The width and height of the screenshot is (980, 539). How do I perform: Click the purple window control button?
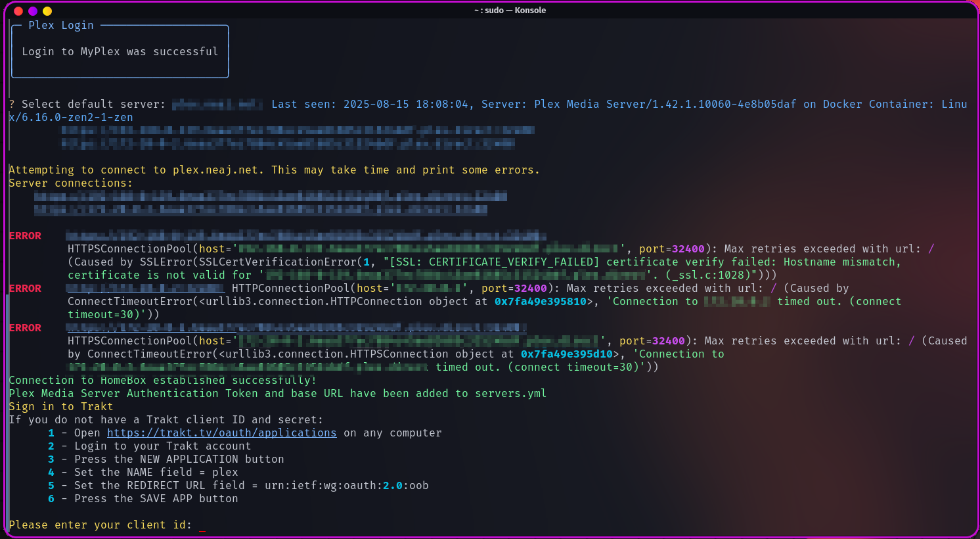coord(33,11)
